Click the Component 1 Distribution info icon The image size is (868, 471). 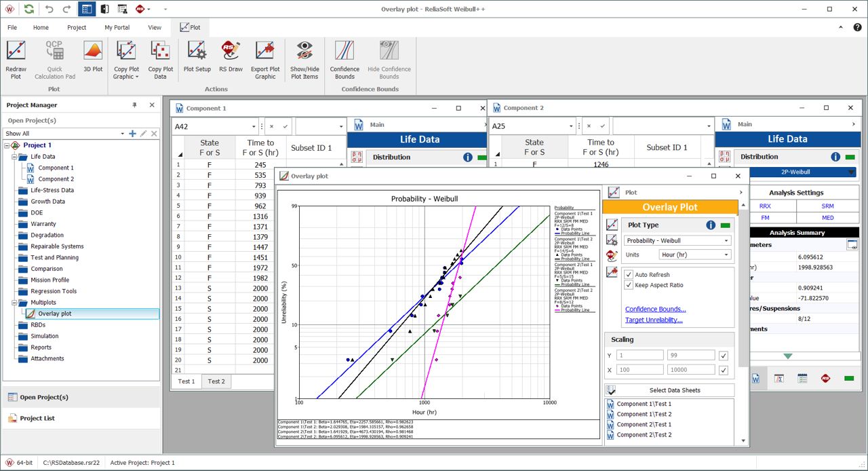[x=468, y=157]
